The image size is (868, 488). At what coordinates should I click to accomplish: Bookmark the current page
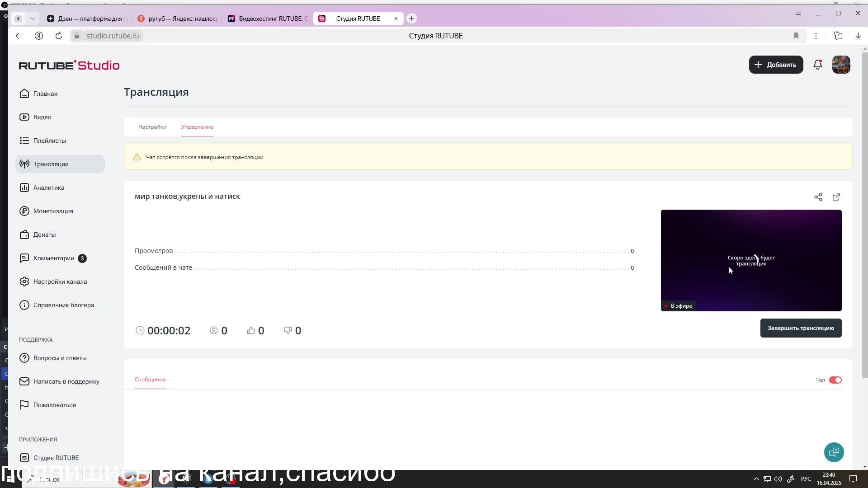796,36
